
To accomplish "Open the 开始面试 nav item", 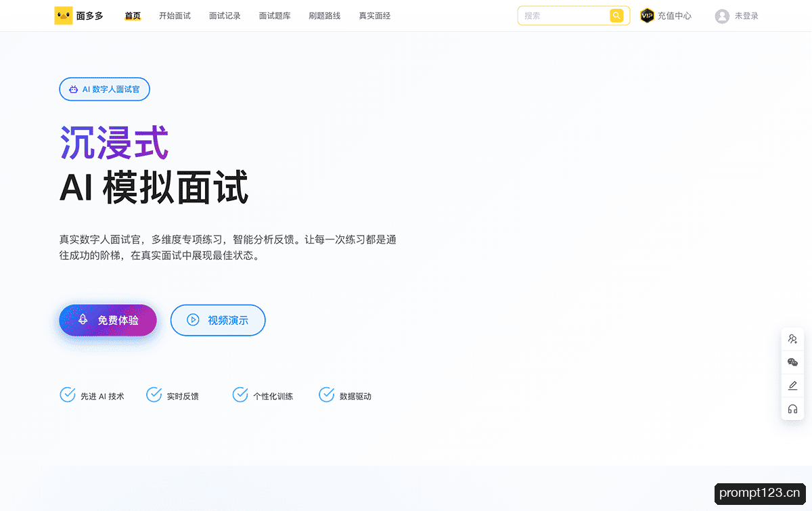I will point(175,16).
